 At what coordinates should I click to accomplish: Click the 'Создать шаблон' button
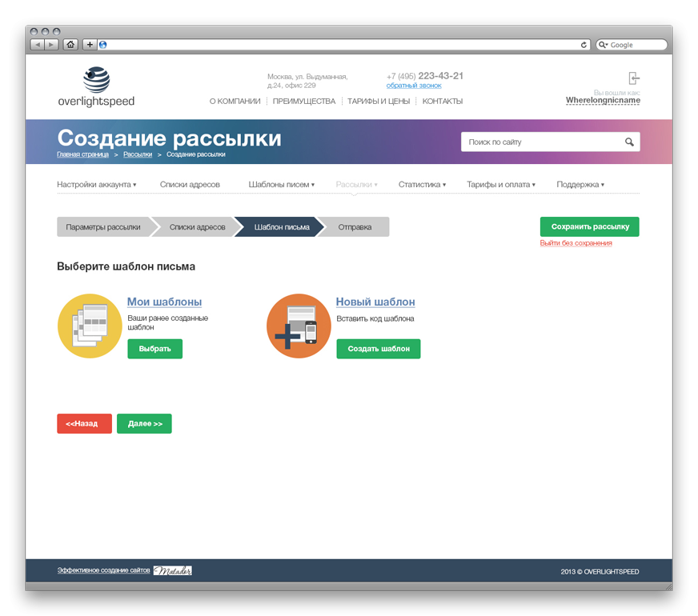379,349
